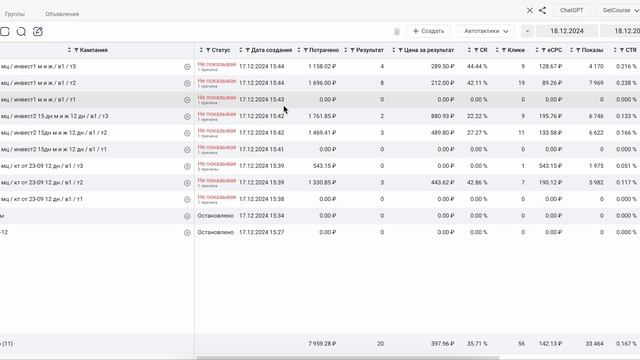Open filter icon of CR column
Image resolution: width=640 pixels, height=360 pixels.
476,50
